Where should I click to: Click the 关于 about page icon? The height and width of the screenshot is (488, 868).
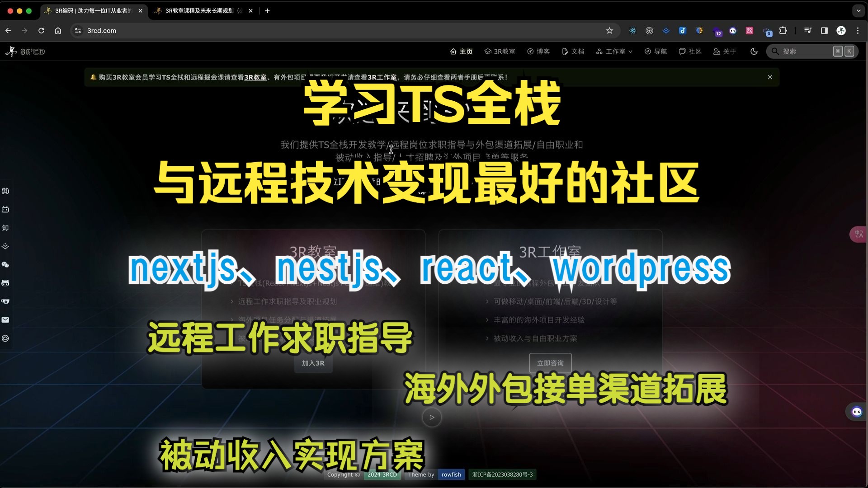(x=715, y=51)
